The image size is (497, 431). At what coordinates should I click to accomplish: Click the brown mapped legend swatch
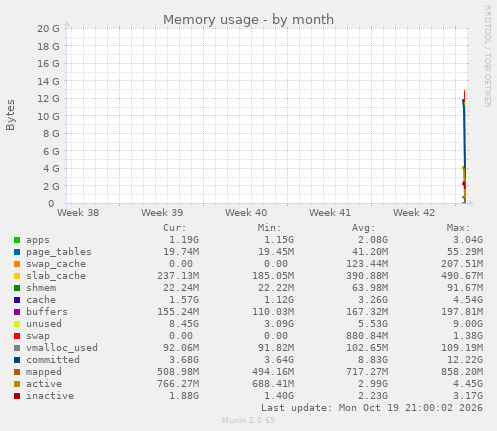point(17,372)
